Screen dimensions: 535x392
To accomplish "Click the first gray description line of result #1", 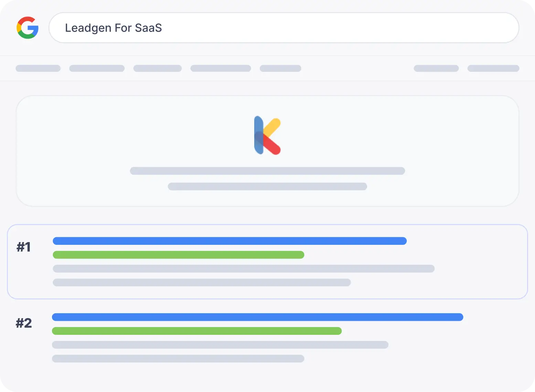I will [x=244, y=269].
